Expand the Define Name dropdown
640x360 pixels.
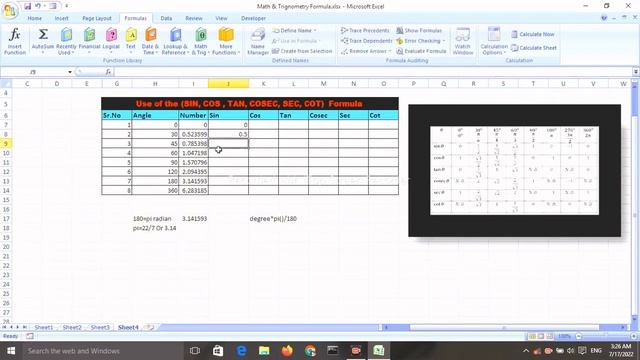tap(315, 31)
